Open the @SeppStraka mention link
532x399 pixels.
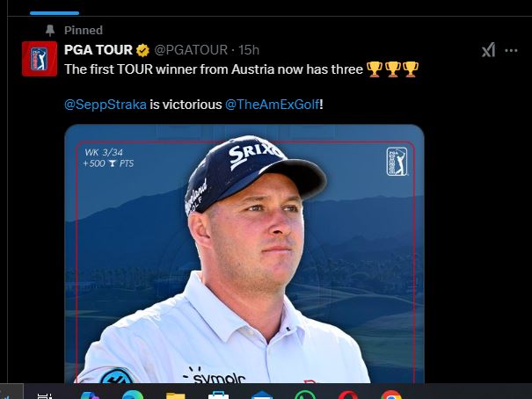coord(106,104)
